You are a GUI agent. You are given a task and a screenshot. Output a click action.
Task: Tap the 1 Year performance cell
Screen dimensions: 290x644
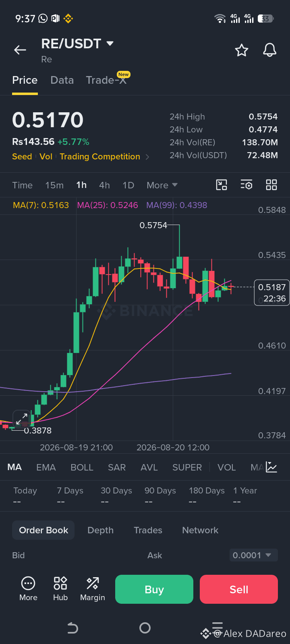(245, 496)
